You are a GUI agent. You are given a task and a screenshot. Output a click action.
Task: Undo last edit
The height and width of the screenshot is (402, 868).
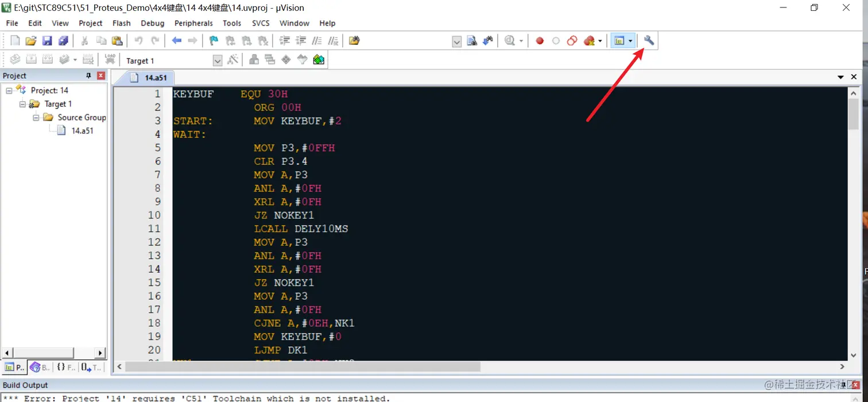(x=138, y=41)
